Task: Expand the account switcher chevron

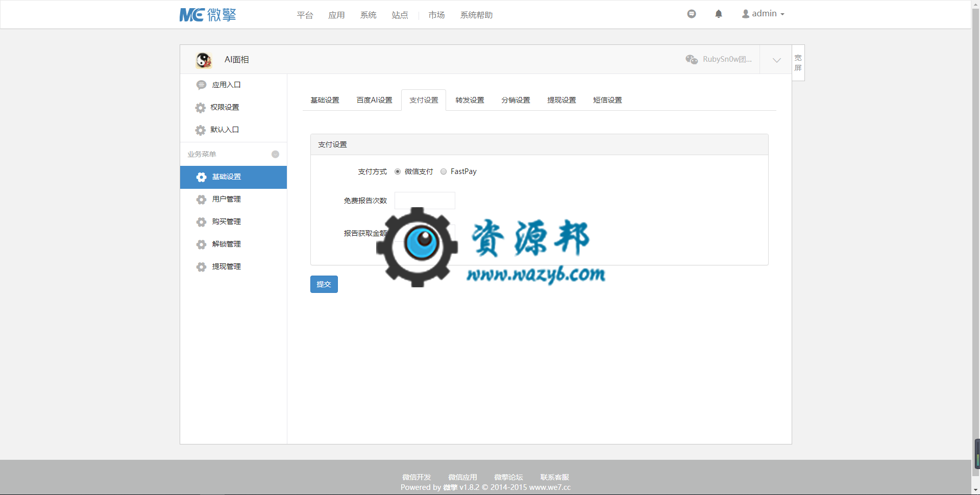Action: pyautogui.click(x=776, y=60)
